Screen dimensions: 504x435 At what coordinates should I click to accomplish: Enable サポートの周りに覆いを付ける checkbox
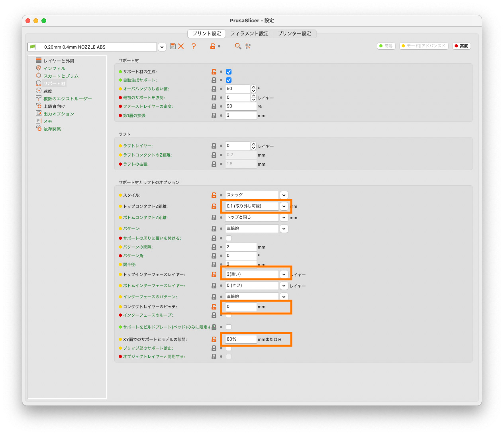pyautogui.click(x=229, y=238)
